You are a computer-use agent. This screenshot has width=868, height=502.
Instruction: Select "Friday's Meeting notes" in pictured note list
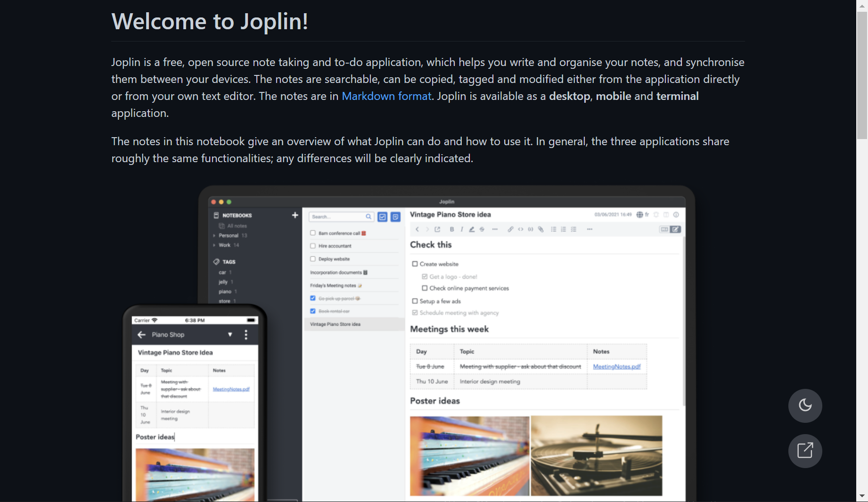pos(336,286)
